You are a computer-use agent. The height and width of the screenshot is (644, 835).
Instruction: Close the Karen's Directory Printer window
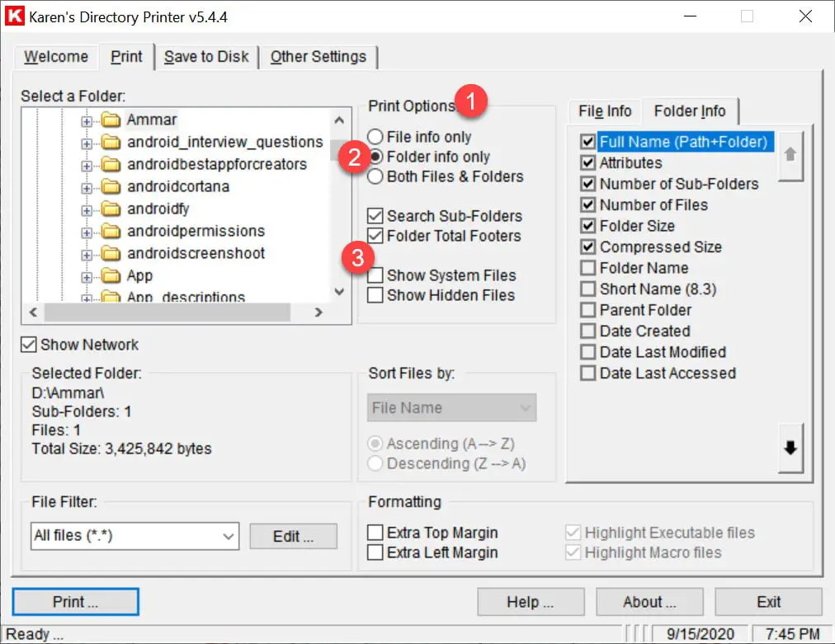point(805,16)
